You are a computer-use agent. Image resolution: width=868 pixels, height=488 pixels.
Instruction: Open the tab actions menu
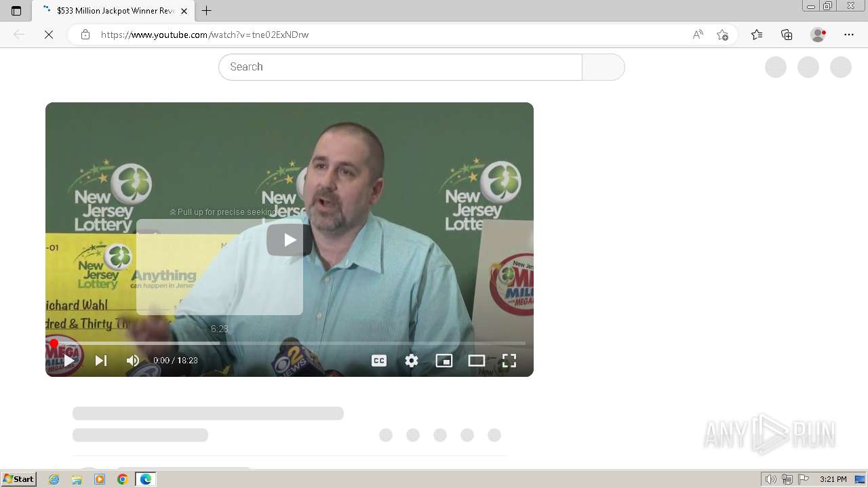16,11
